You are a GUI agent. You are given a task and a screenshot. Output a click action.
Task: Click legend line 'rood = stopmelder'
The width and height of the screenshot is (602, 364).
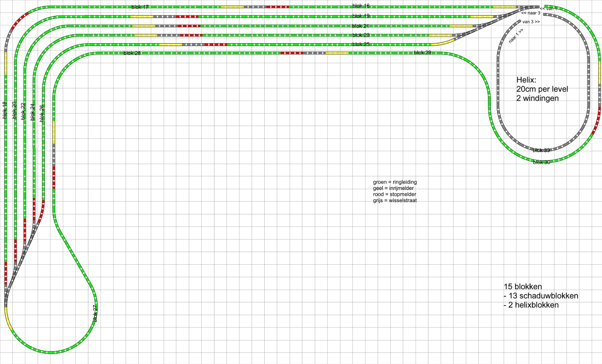click(x=394, y=194)
